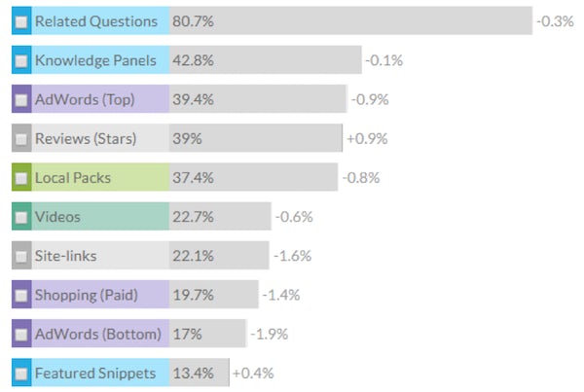Check the Site-links checkbox
The image size is (584, 392).
[21, 257]
